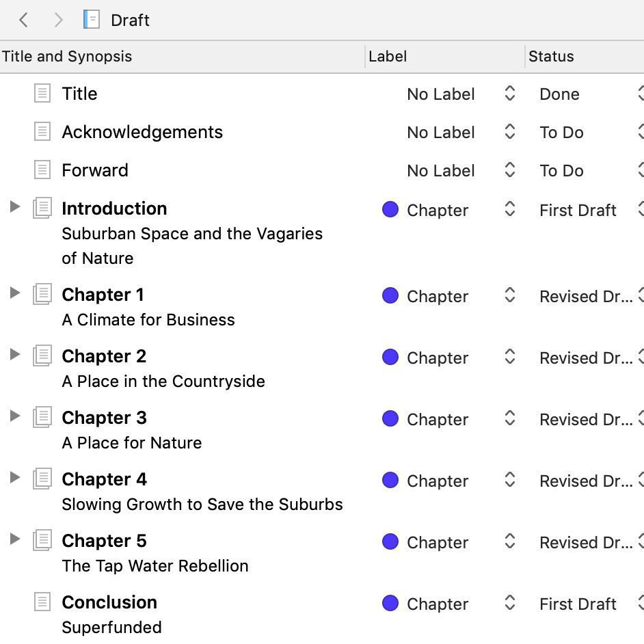This screenshot has height=644, width=644.
Task: Expand Chapter 5 disclosure triangle
Action: [14, 539]
